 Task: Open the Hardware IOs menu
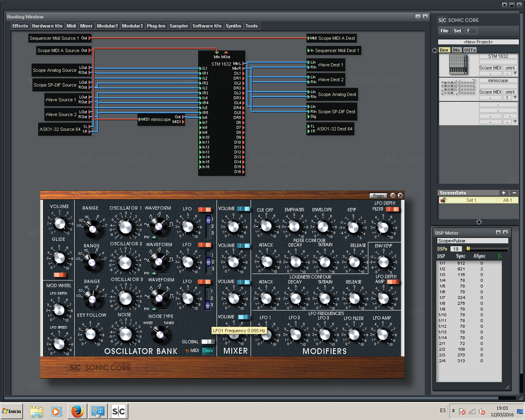pos(47,26)
